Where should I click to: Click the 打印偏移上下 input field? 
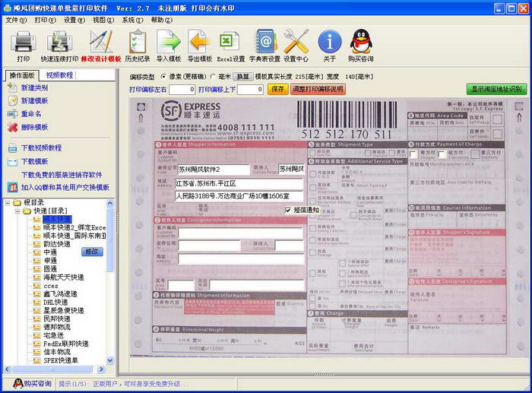250,90
